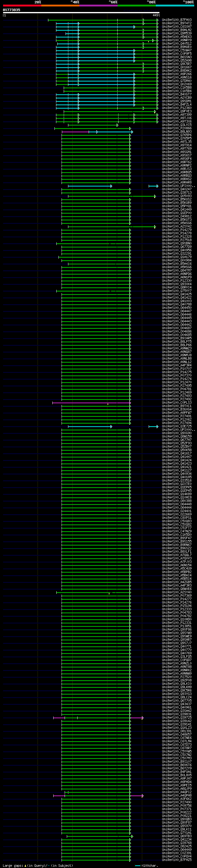Image resolution: width=197 pixels, height=868 pixels.
Task: Select the UniRef100_P20866 label
Action: (177, 128)
